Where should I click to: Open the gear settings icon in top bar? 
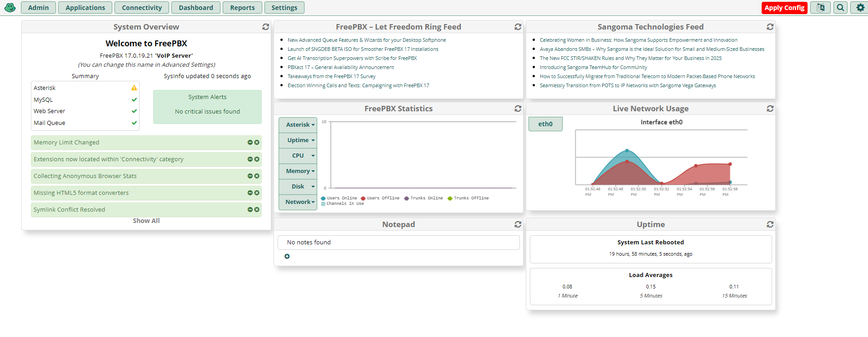860,8
